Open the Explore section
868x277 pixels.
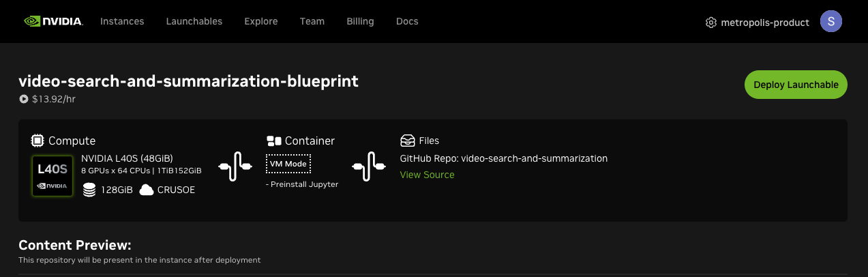pyautogui.click(x=260, y=21)
